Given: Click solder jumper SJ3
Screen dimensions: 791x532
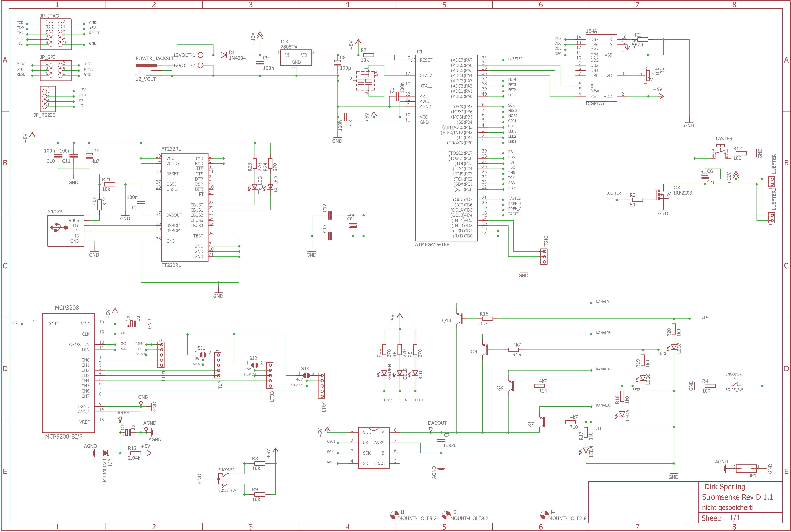Looking at the screenshot, I should [306, 375].
